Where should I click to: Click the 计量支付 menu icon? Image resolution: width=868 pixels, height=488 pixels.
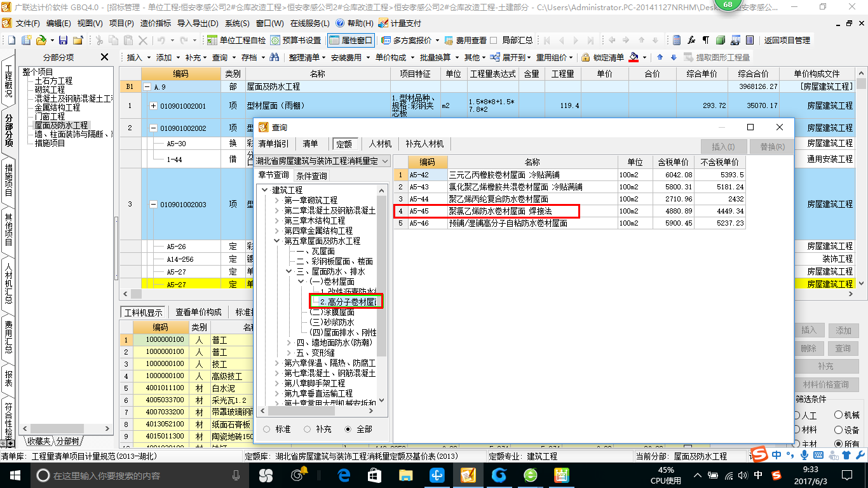(x=383, y=23)
